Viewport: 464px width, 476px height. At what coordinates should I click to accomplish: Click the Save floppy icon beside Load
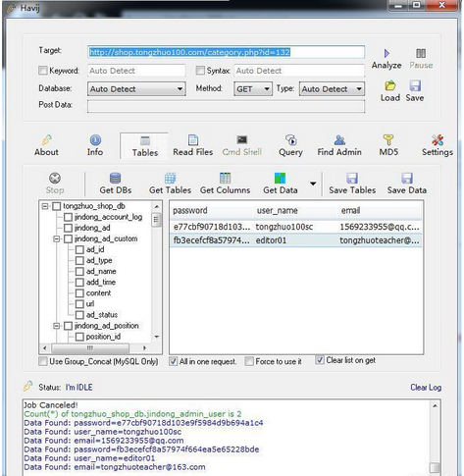tap(415, 85)
